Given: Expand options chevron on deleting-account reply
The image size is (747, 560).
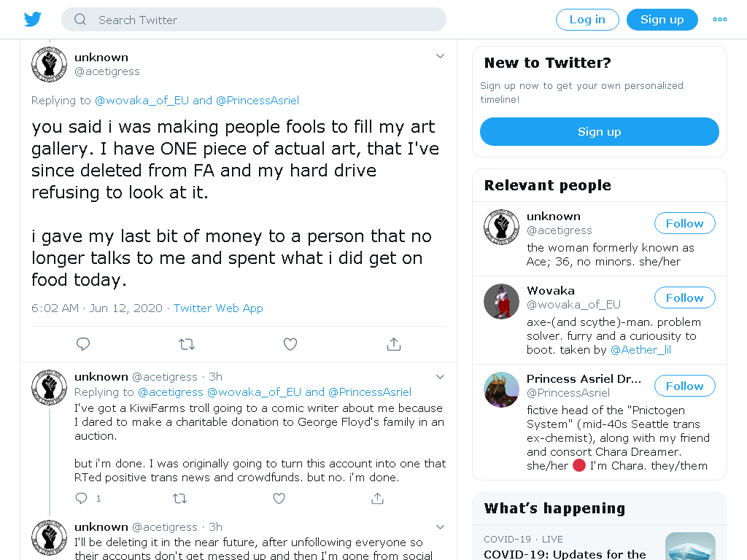Looking at the screenshot, I should click(440, 526).
